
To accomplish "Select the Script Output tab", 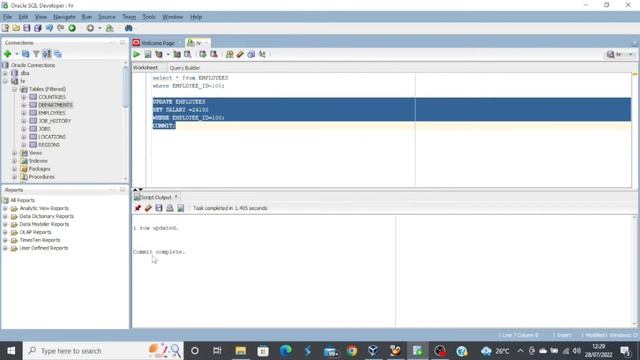I will [x=156, y=197].
